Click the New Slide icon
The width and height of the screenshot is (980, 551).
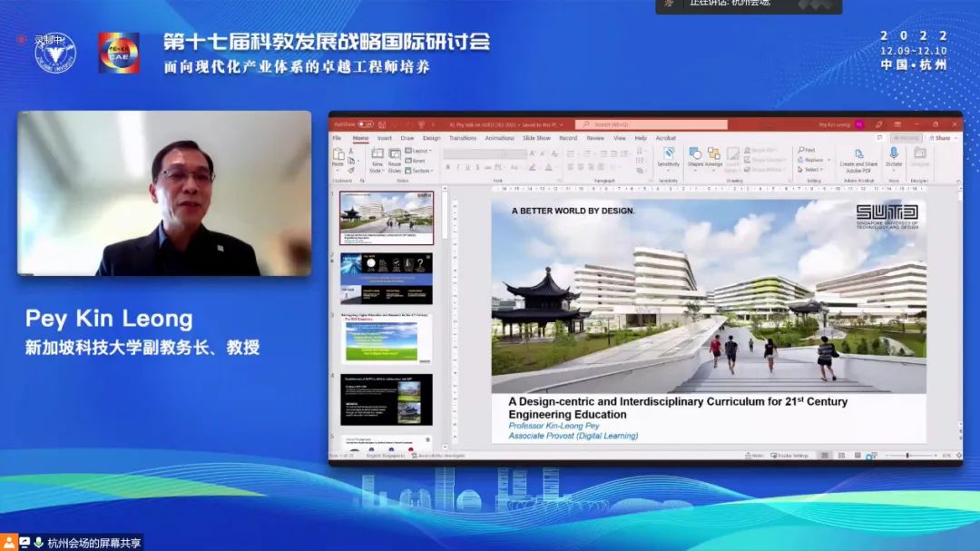coord(377,158)
